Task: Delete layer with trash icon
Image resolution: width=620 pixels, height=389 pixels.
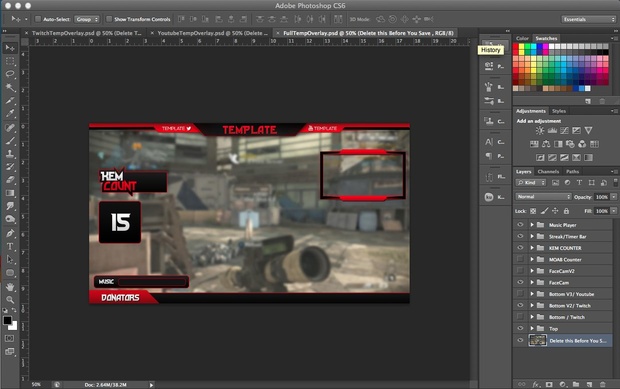Action: tap(603, 384)
